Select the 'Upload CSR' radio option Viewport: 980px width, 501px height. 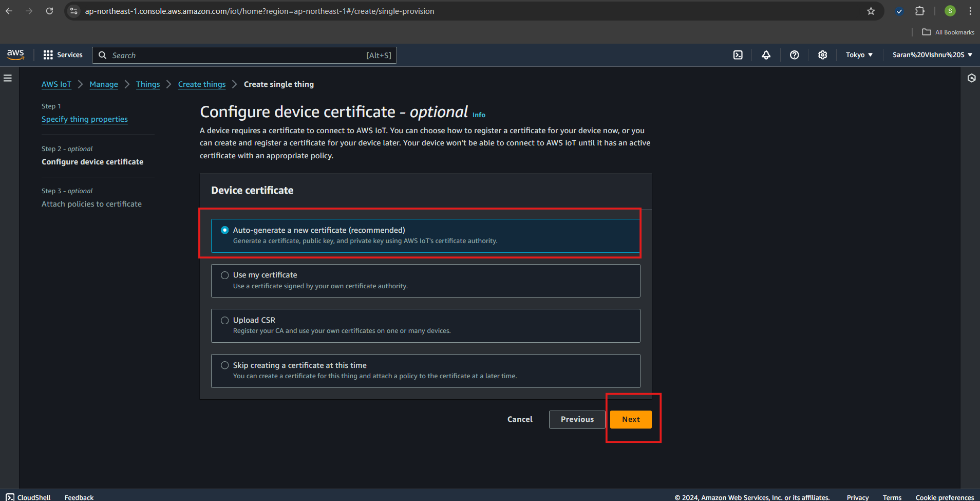click(225, 321)
